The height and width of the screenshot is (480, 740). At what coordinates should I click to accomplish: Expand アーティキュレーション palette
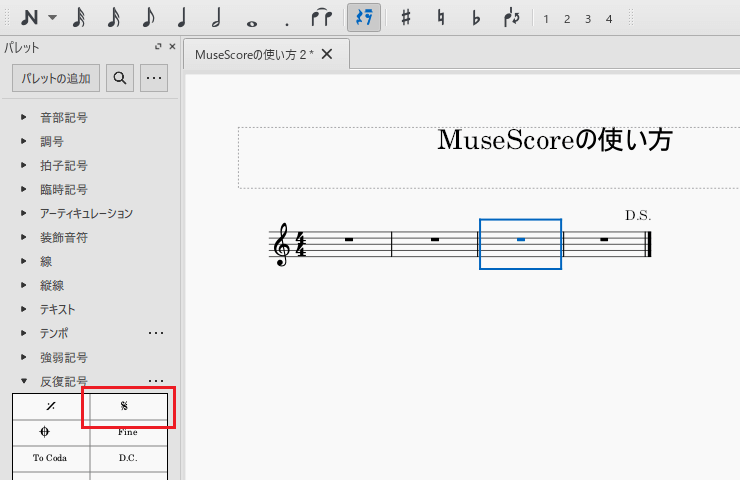coord(24,213)
